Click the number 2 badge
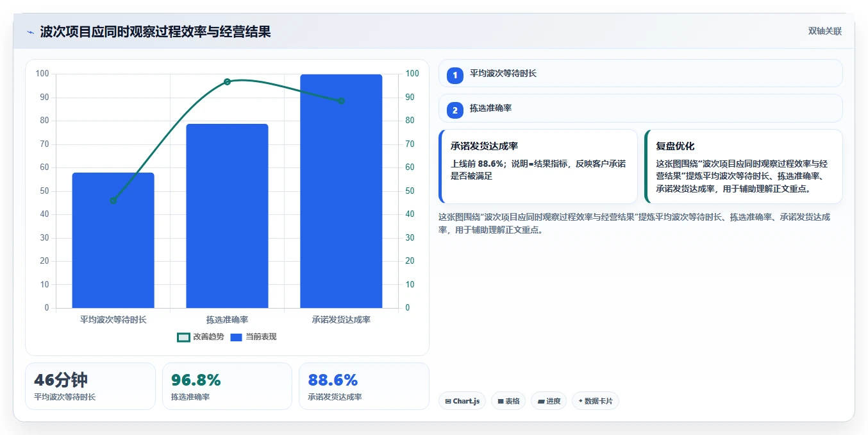 (x=455, y=110)
